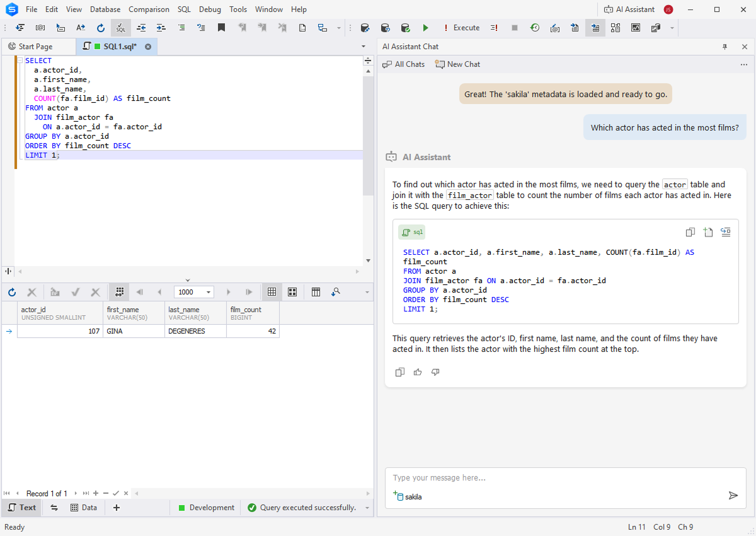Start a New Chat
Viewport: 756px width, 536px height.
(457, 64)
